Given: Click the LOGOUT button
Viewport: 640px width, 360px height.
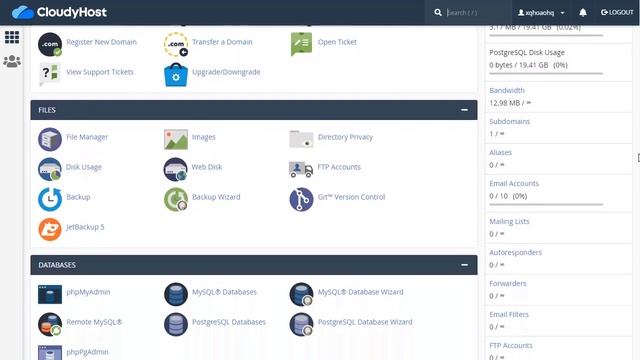Looking at the screenshot, I should [617, 13].
